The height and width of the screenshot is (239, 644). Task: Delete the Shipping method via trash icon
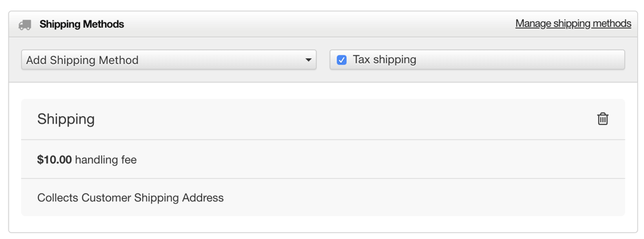pyautogui.click(x=602, y=119)
